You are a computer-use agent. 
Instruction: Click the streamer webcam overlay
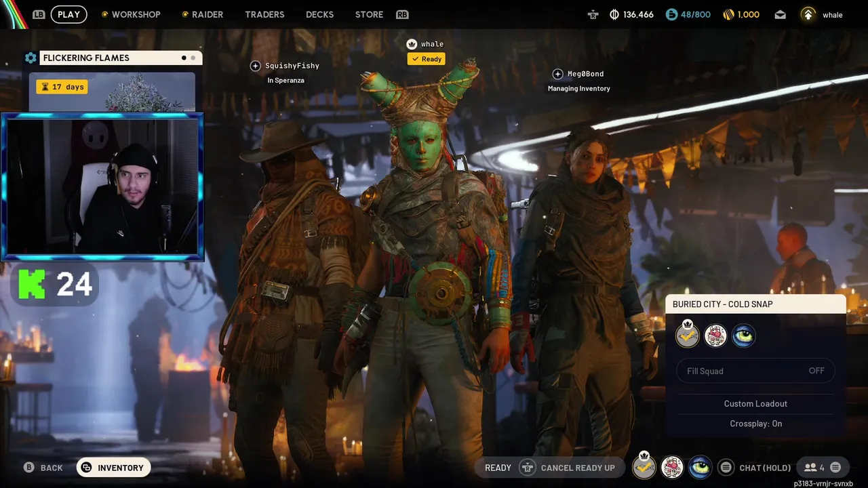click(102, 187)
